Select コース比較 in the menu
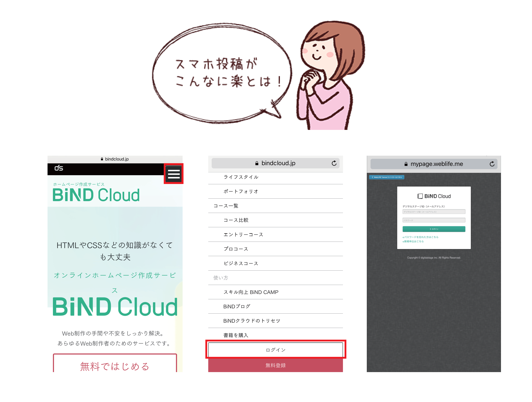The image size is (532, 402). [x=275, y=220]
